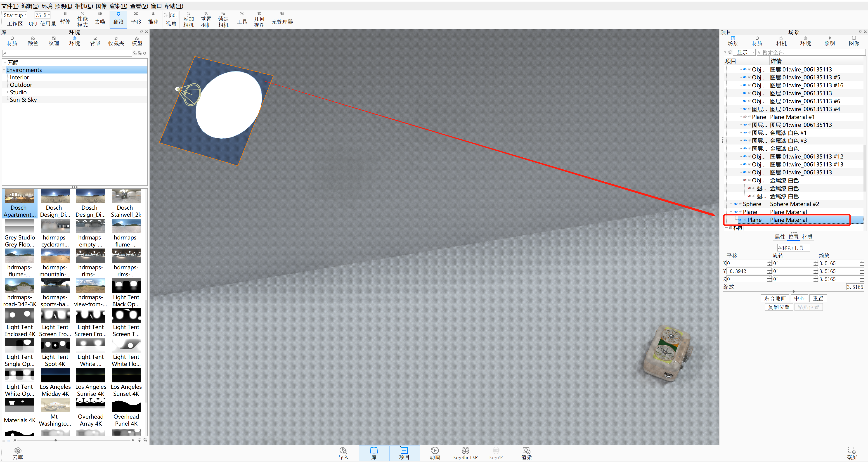Click the 贴合地面 snap to ground button
The height and width of the screenshot is (462, 868).
[x=775, y=298]
